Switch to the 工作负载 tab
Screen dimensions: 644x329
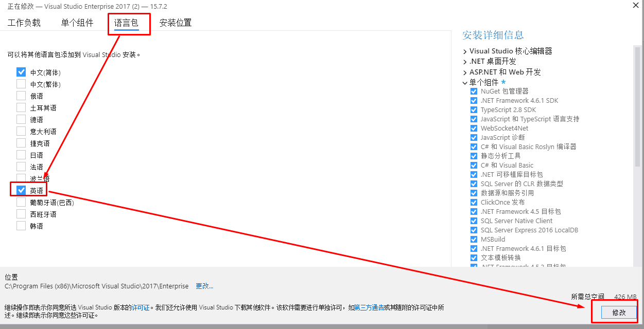(x=24, y=23)
